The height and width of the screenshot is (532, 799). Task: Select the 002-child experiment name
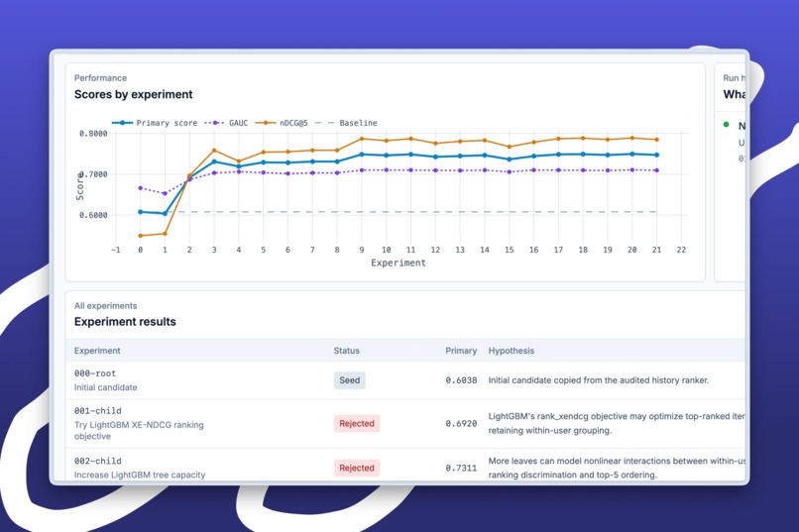[x=98, y=461]
